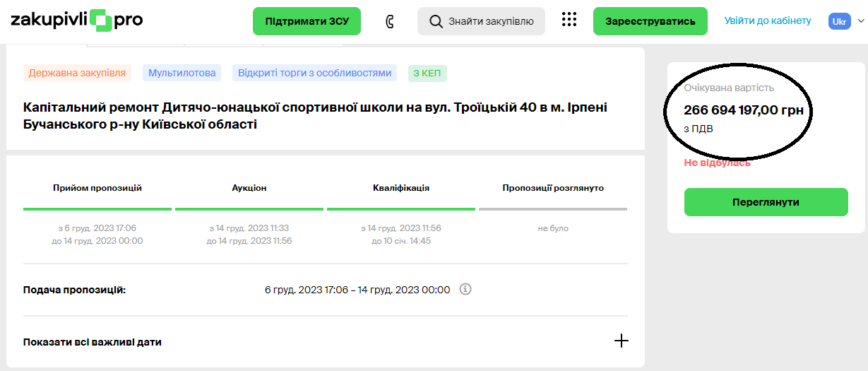Click the з 14 груд. 2023 11:33 auction start date
The width and height of the screenshot is (868, 371).
coord(249,228)
